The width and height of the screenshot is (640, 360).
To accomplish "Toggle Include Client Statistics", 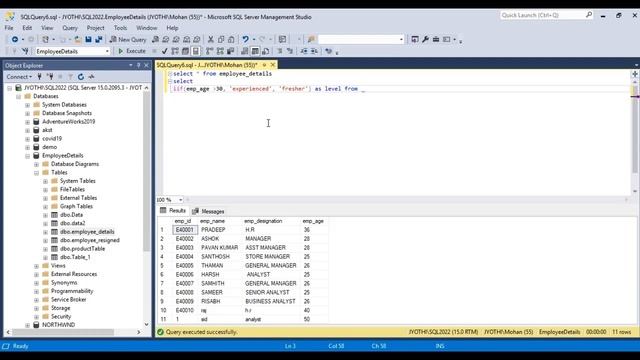I will click(x=230, y=51).
